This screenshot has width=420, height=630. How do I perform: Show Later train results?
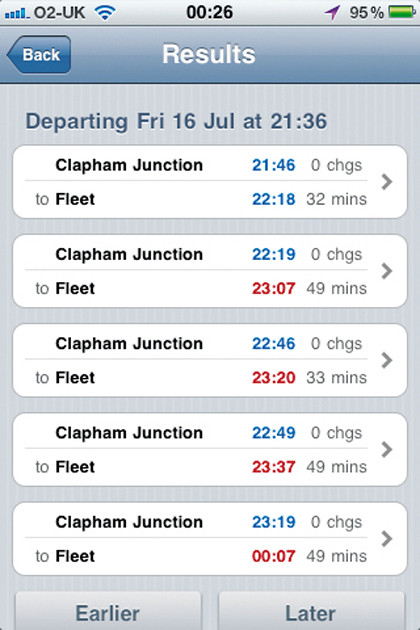(x=311, y=611)
